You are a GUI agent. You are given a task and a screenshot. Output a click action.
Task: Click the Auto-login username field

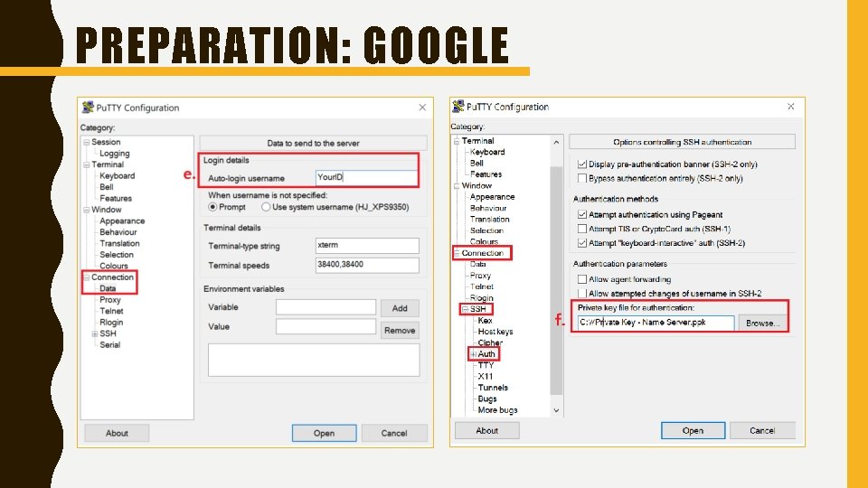click(366, 178)
